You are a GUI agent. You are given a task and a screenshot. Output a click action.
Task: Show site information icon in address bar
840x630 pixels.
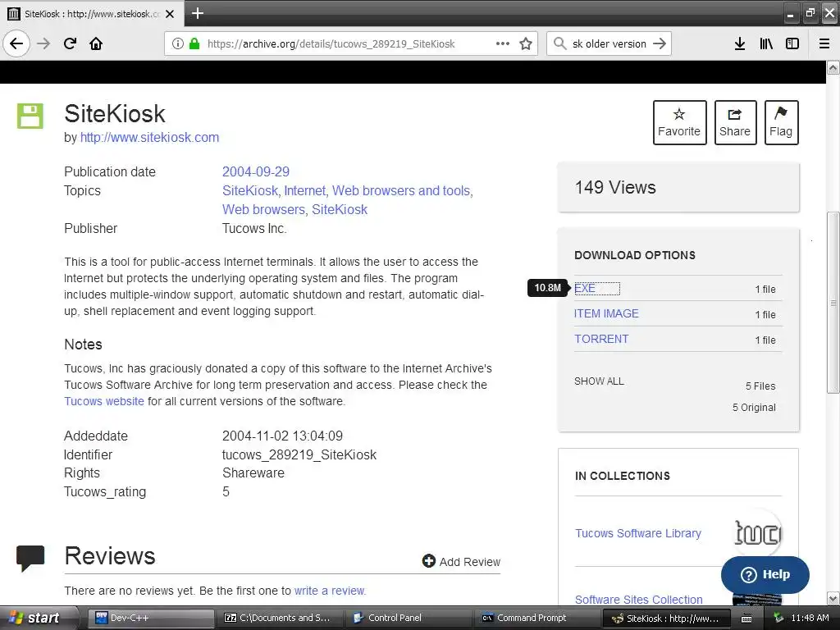177,43
